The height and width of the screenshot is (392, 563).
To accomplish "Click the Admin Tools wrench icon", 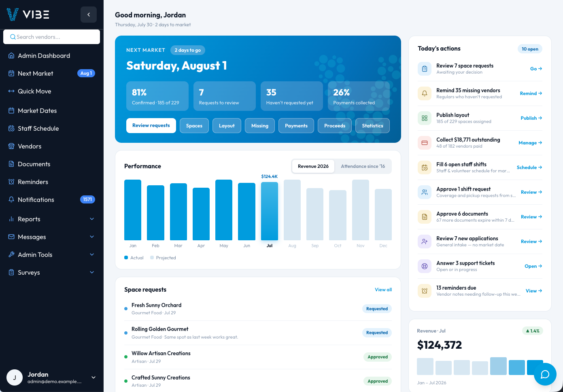I will tap(11, 255).
